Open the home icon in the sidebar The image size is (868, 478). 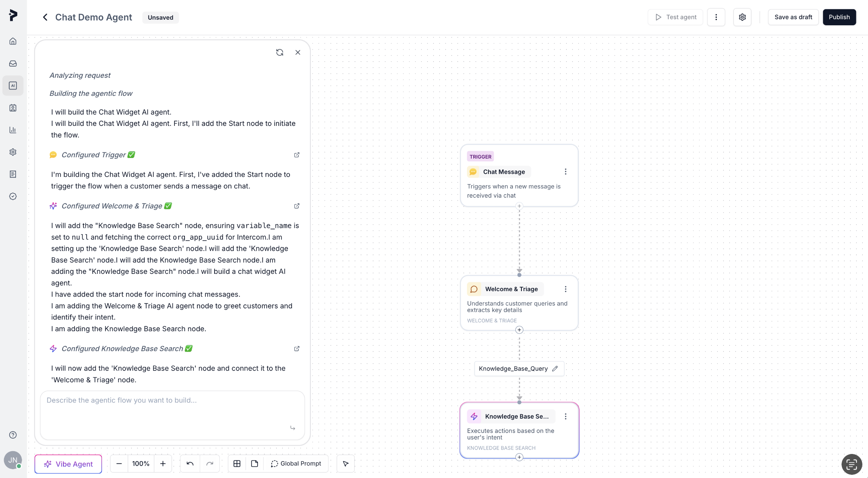point(13,41)
